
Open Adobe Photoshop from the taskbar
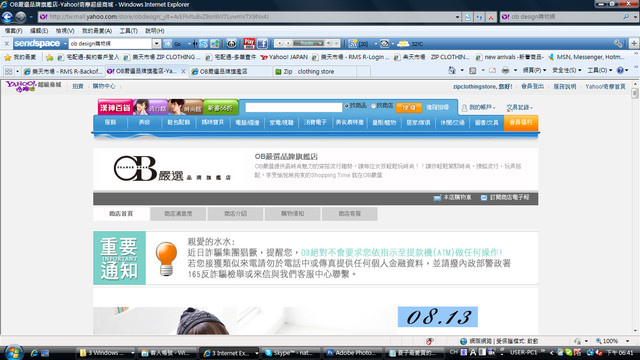353,353
